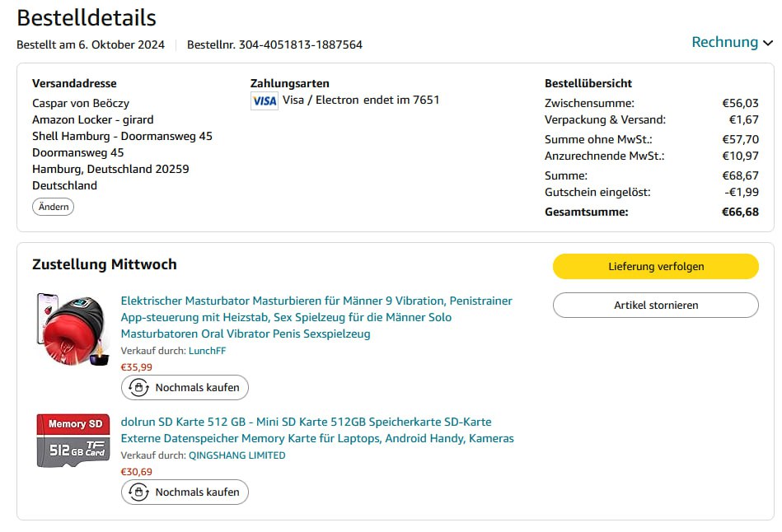Click the Gesamtsumme amount €66,68
Viewport: 782px width, 532px height.
pyautogui.click(x=740, y=212)
